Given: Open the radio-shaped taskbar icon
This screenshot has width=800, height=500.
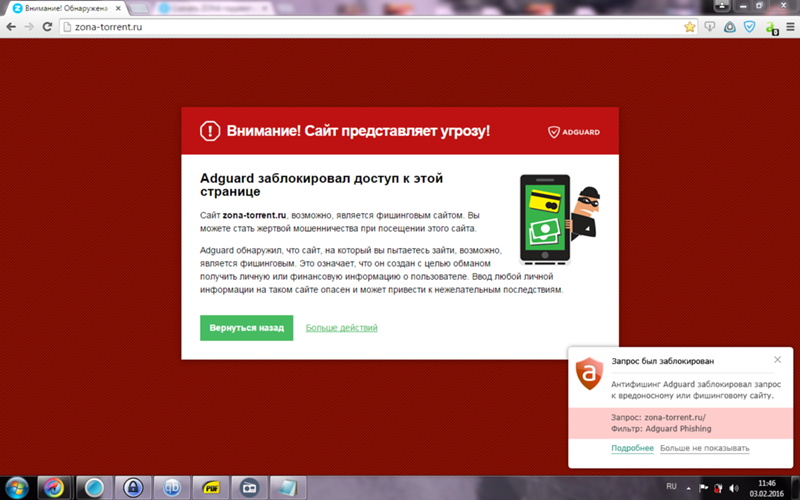Looking at the screenshot, I should (x=249, y=488).
